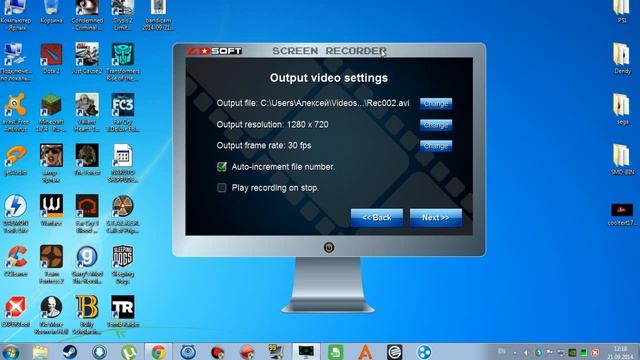Open Minecraft desktop shortcut

coord(51,113)
